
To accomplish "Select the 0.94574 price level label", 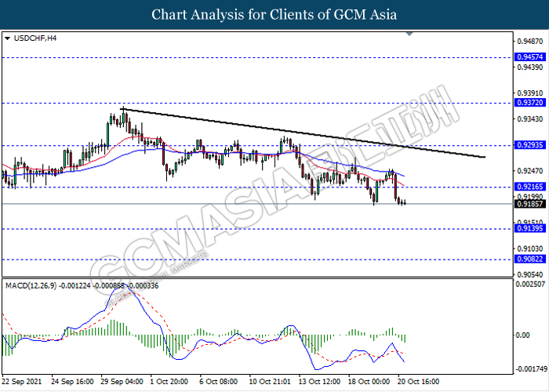I will tap(530, 57).
